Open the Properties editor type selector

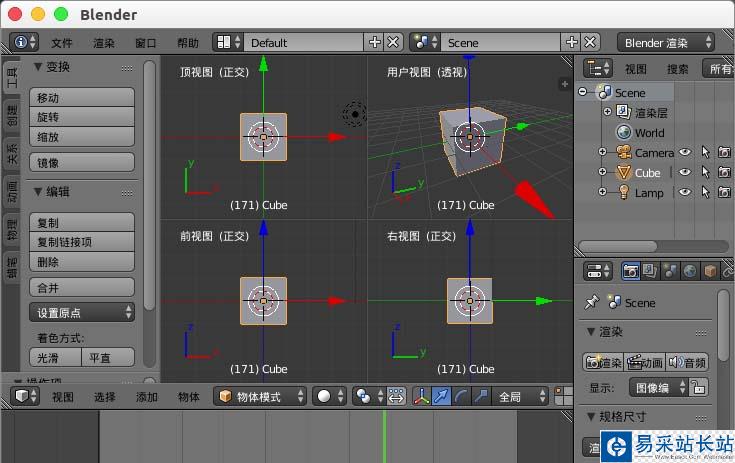(x=598, y=271)
